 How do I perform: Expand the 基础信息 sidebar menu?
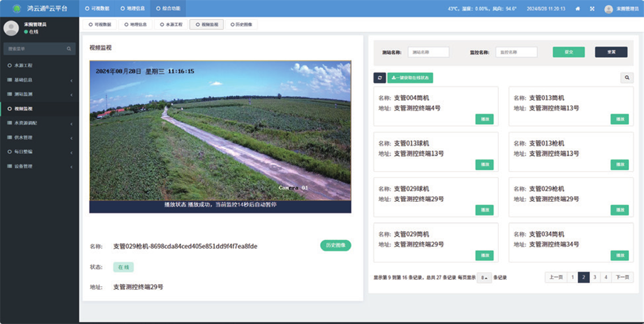[38, 80]
